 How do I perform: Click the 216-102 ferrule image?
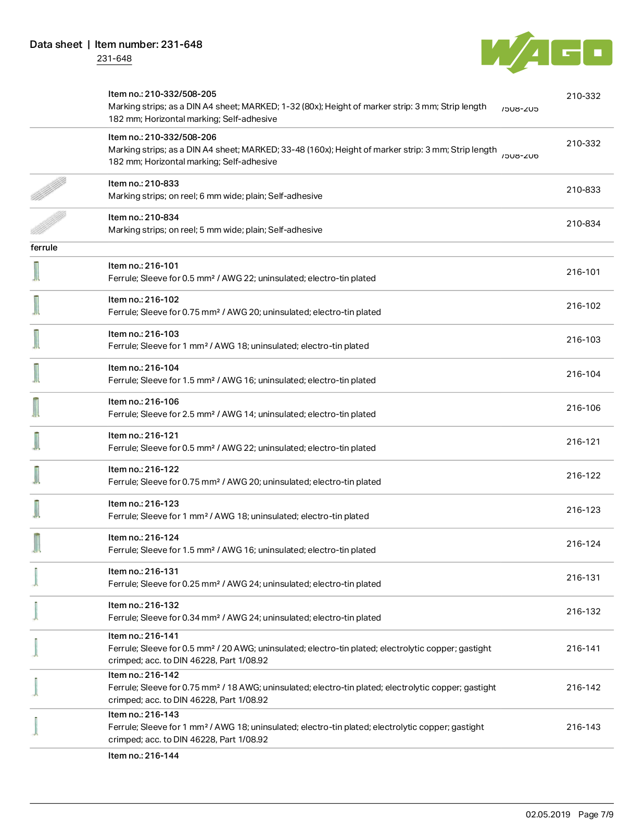tap(36, 305)
